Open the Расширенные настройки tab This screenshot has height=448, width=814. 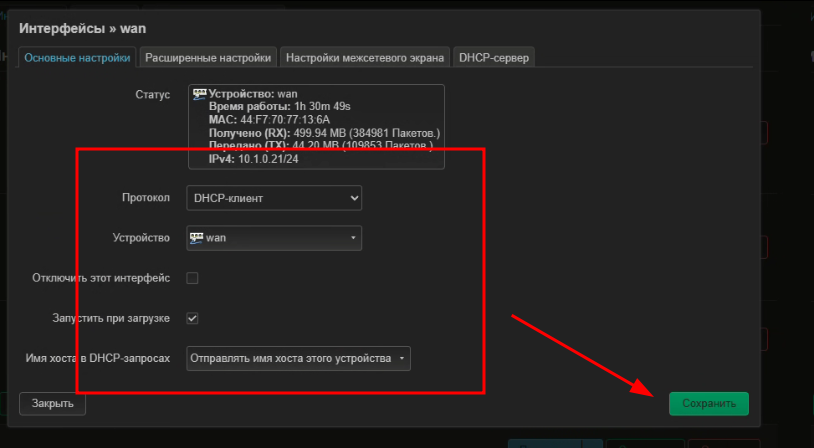207,58
